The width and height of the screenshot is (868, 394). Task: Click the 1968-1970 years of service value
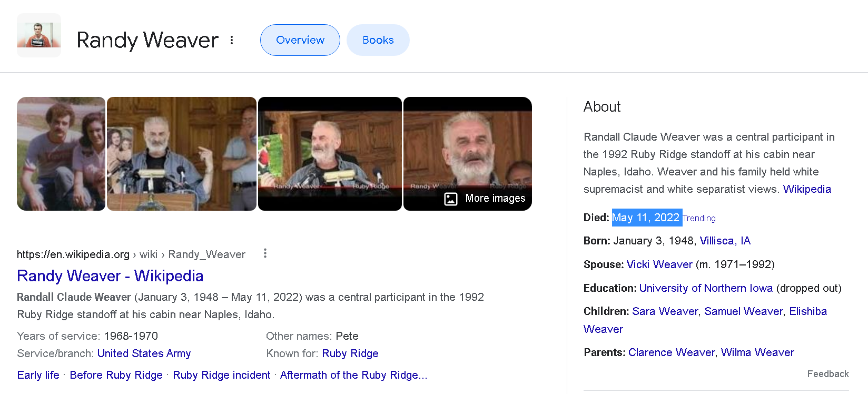[131, 336]
